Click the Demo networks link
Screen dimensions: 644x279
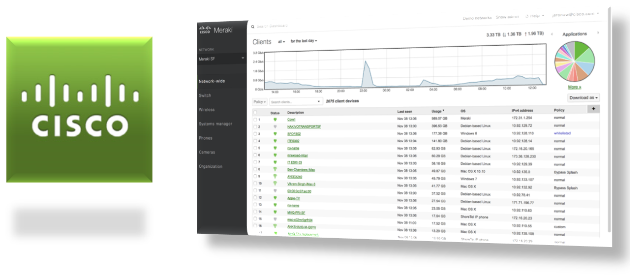click(477, 18)
